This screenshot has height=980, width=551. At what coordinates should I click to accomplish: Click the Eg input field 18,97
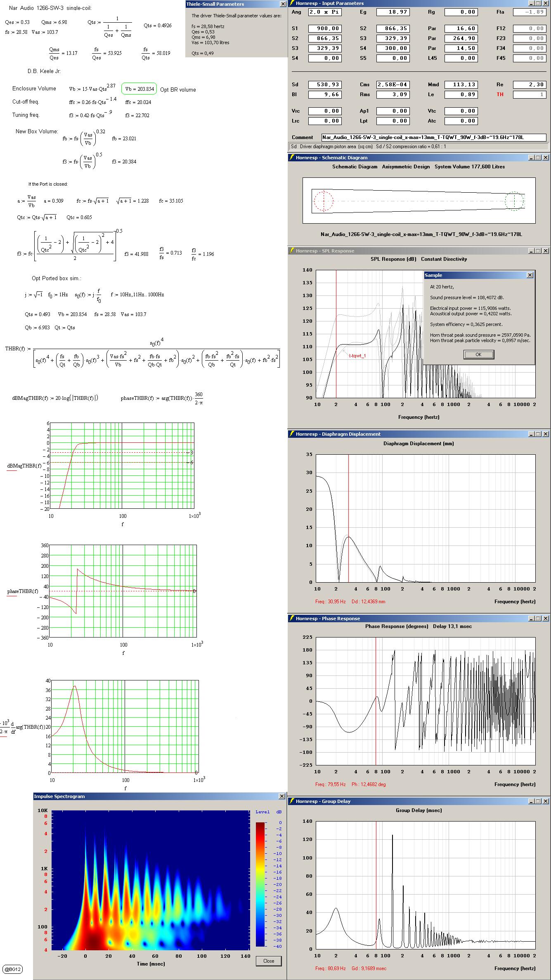click(x=393, y=12)
